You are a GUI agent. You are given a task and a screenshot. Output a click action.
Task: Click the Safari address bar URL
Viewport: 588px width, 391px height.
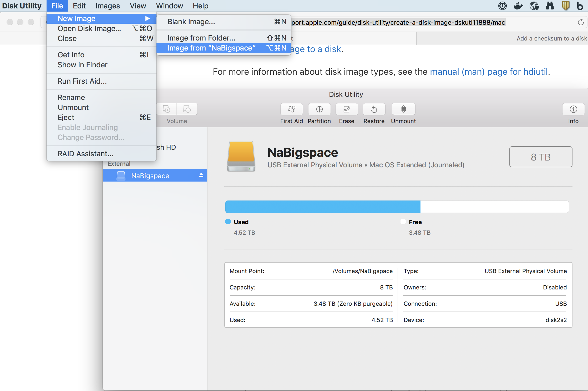(x=398, y=22)
